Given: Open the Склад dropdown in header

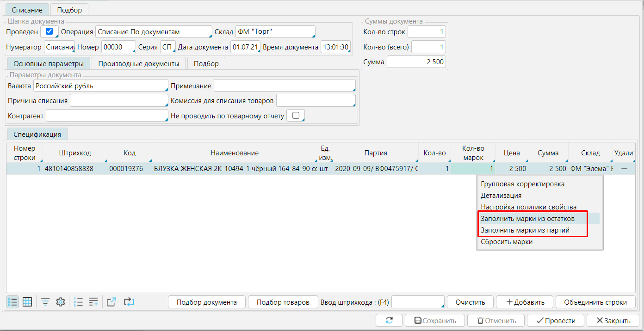Looking at the screenshot, I should 275,32.
